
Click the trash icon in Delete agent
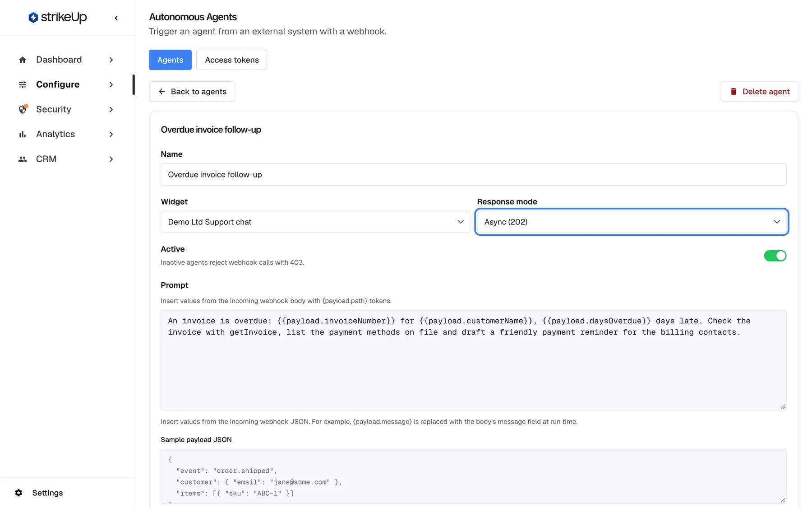click(x=734, y=91)
